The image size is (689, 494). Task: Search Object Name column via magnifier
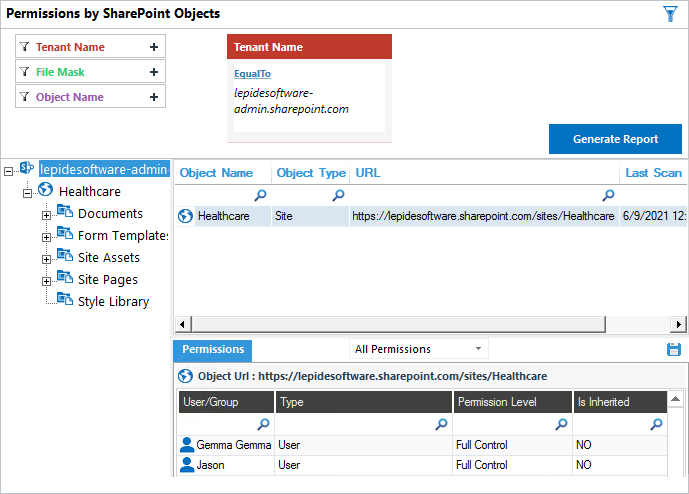[261, 195]
